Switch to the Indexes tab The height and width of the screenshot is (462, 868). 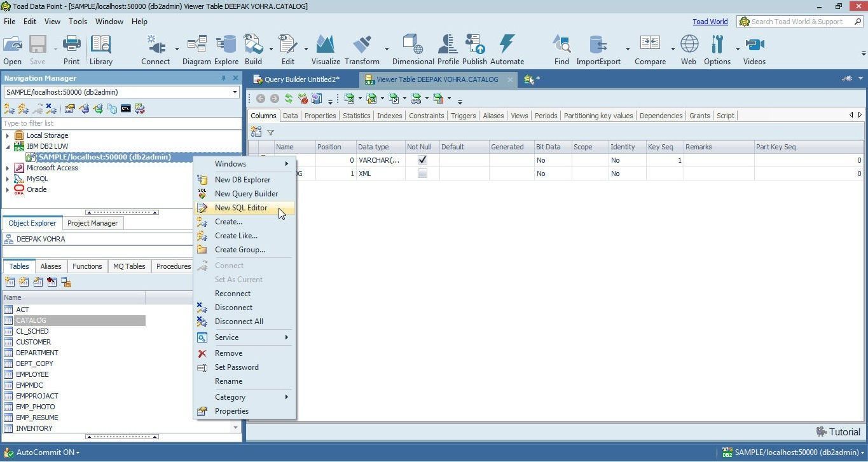coord(389,116)
